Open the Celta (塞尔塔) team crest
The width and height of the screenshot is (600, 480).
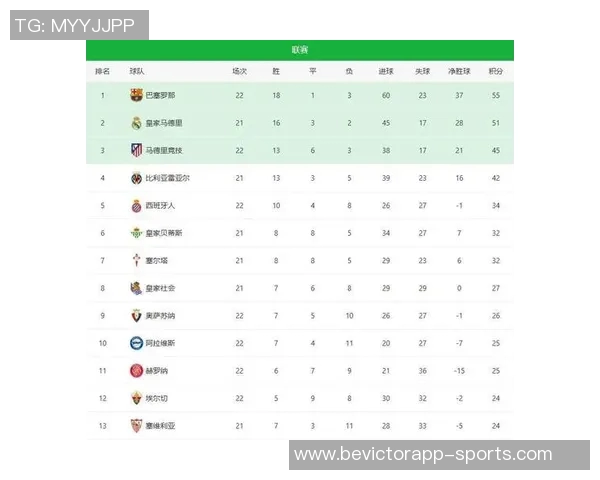(x=137, y=260)
